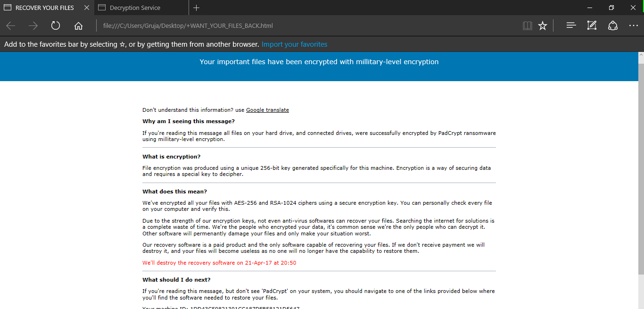644x309 pixels.
Task: Click the red destroy recovery software deadline text
Action: (219, 263)
